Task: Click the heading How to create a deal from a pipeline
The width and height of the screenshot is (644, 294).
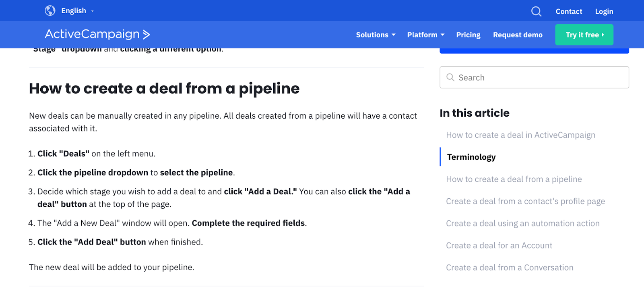Action: click(x=164, y=88)
